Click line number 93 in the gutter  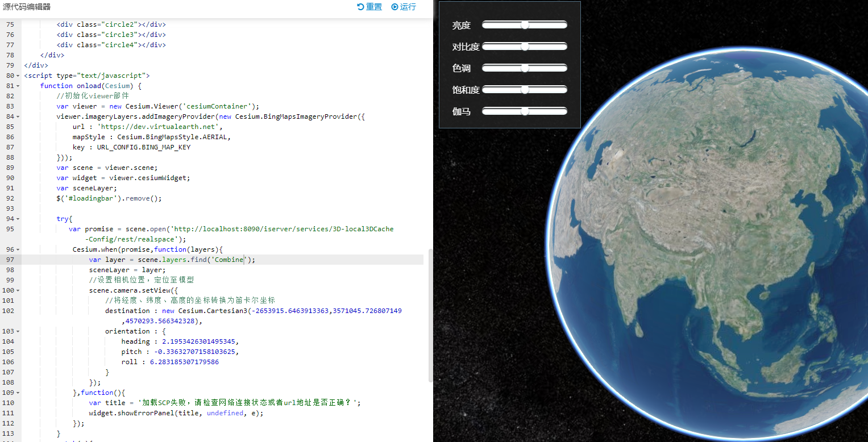pyautogui.click(x=10, y=209)
